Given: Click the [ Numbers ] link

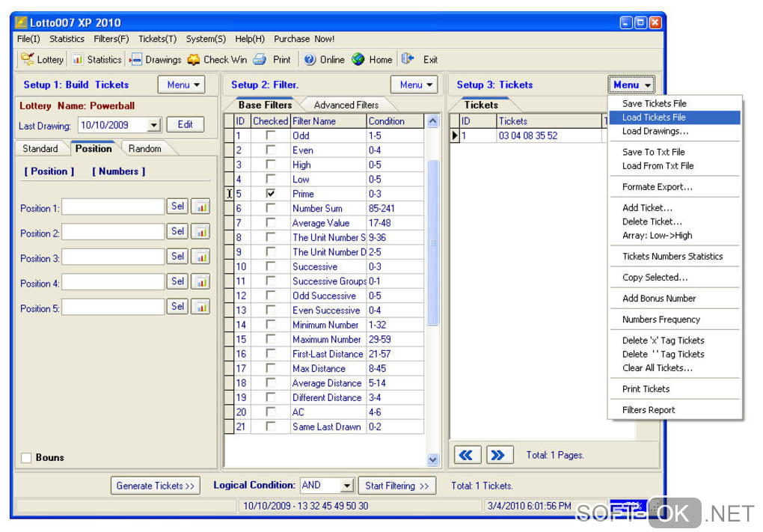Looking at the screenshot, I should click(x=119, y=171).
